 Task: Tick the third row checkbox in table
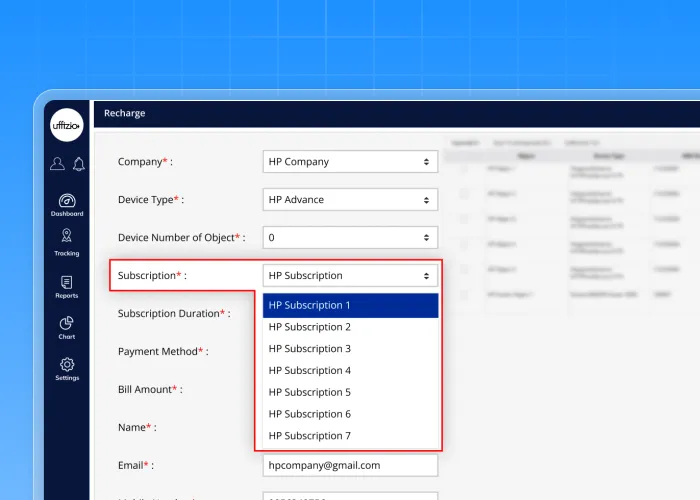[463, 219]
